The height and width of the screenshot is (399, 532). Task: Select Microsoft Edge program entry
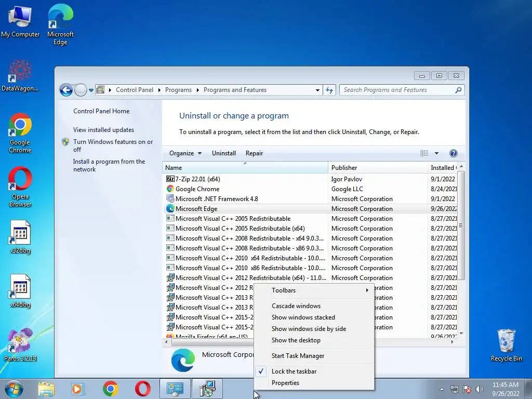(310, 209)
